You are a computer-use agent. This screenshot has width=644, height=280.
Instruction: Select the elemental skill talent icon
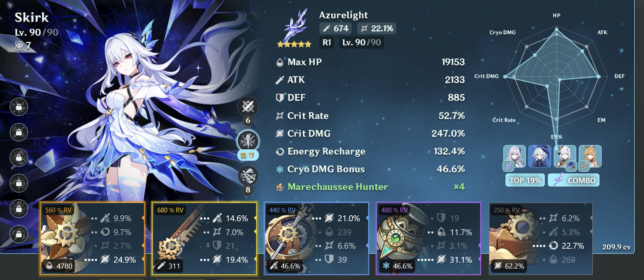tap(248, 141)
